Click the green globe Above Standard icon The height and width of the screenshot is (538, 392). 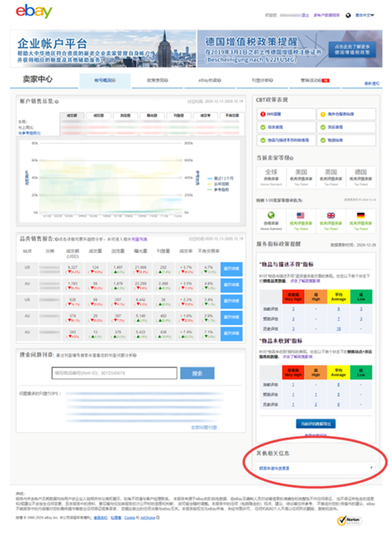(x=271, y=215)
